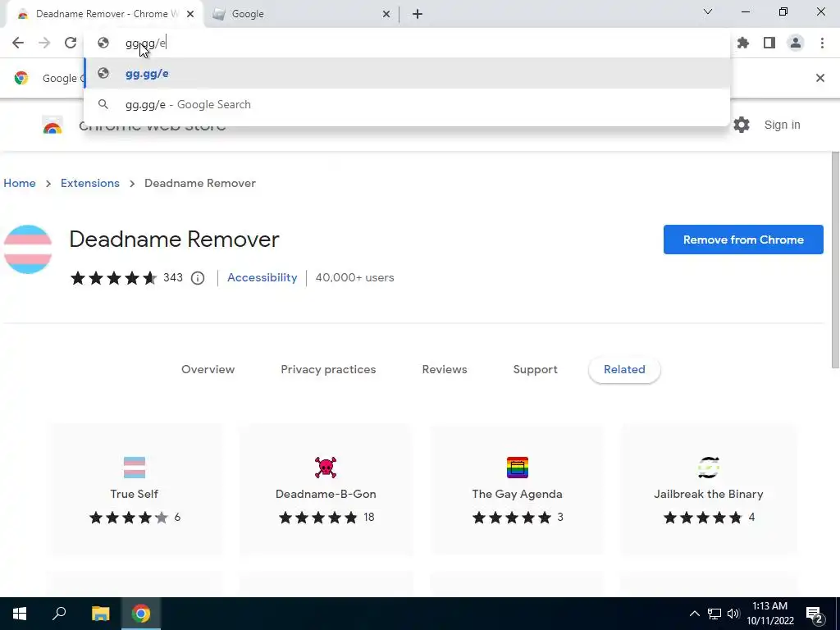Open Chrome's three-dot menu

click(x=822, y=43)
